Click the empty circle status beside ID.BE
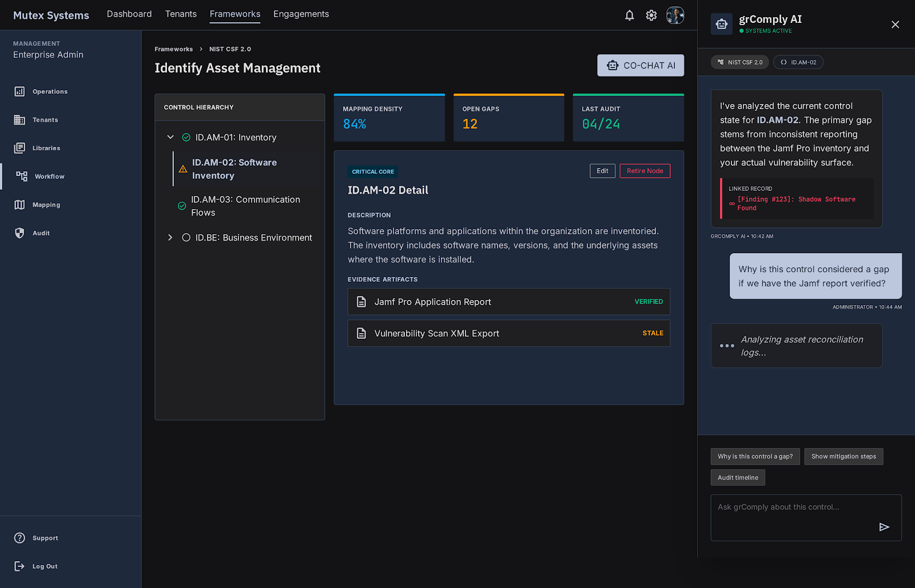This screenshot has height=588, width=915. tap(186, 238)
